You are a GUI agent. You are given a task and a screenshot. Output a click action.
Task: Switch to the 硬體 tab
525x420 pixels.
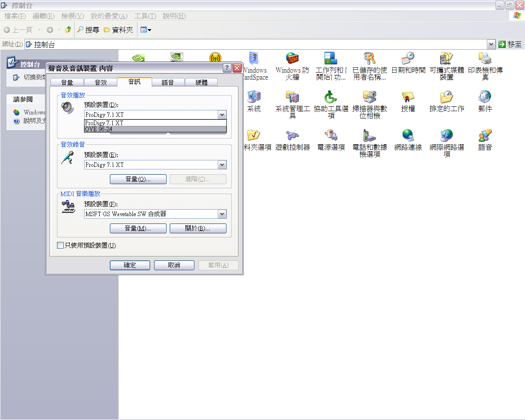(x=201, y=82)
